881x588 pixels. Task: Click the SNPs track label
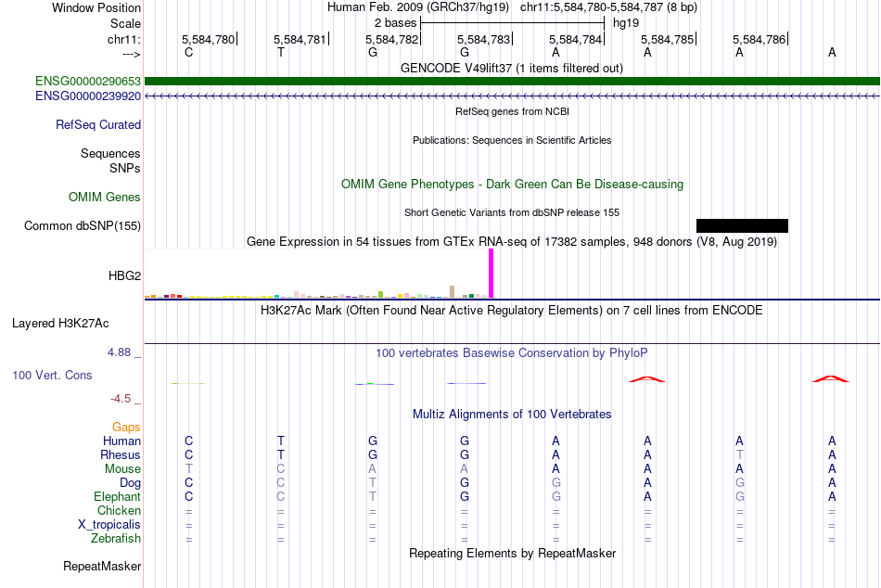tap(125, 169)
